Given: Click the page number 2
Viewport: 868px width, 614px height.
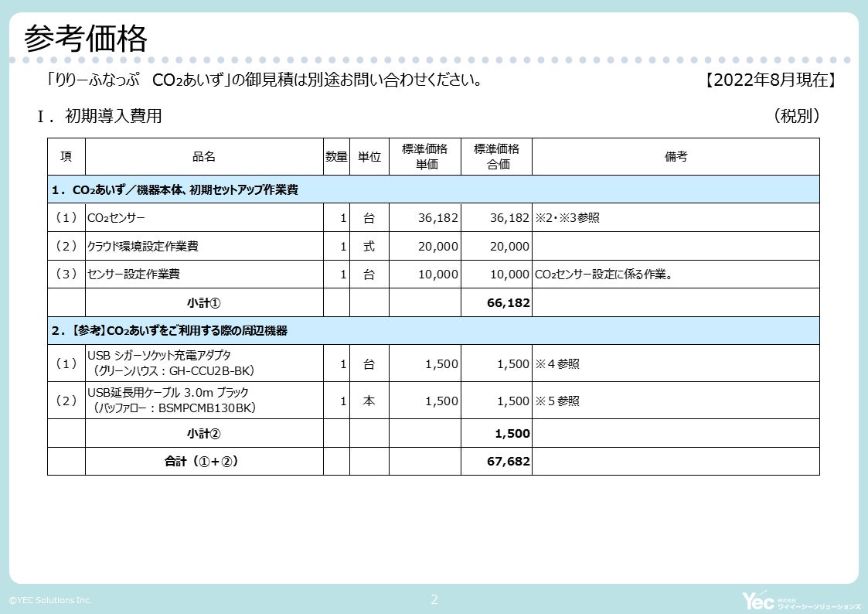Looking at the screenshot, I should 434,599.
